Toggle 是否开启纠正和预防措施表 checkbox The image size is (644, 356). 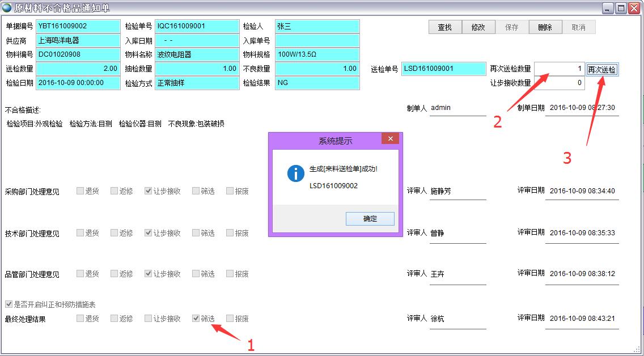pyautogui.click(x=9, y=304)
